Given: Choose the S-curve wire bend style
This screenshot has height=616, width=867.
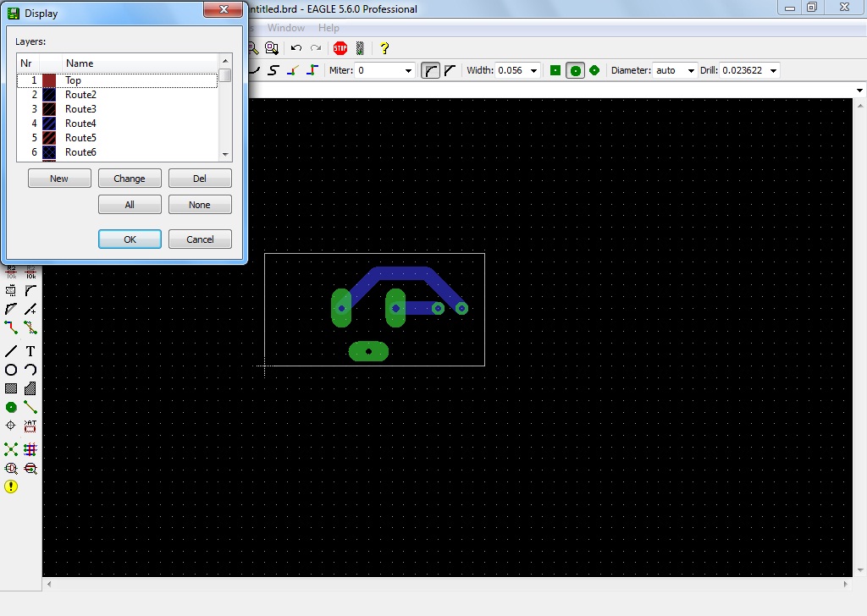Looking at the screenshot, I should [x=273, y=70].
